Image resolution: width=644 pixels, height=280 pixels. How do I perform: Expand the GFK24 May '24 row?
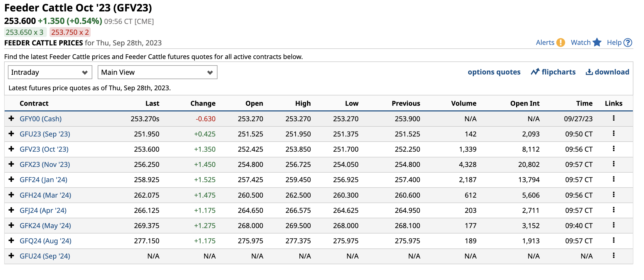[x=11, y=225]
